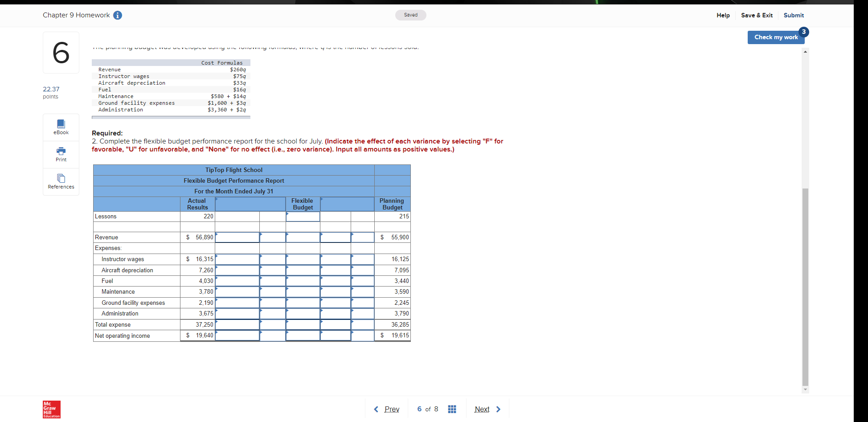The height and width of the screenshot is (422, 868).
Task: Click the Administration variance input cell
Action: [x=237, y=313]
